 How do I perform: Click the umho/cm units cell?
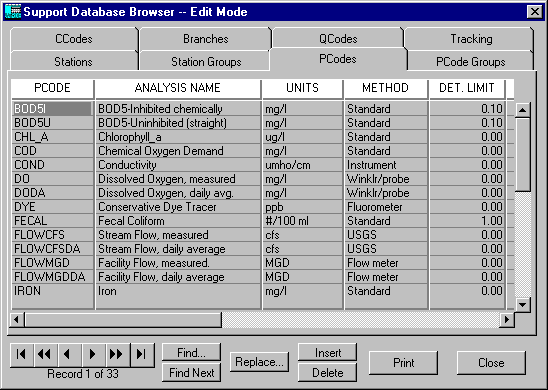click(303, 165)
